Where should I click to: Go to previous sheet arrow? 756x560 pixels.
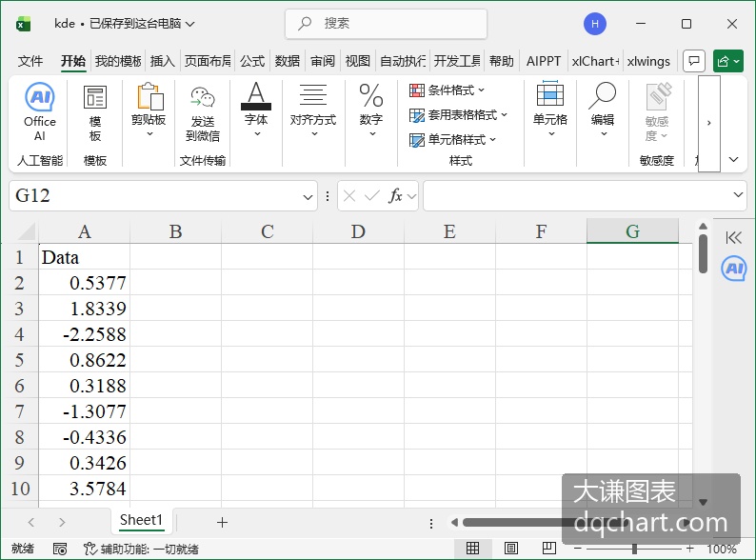(31, 522)
